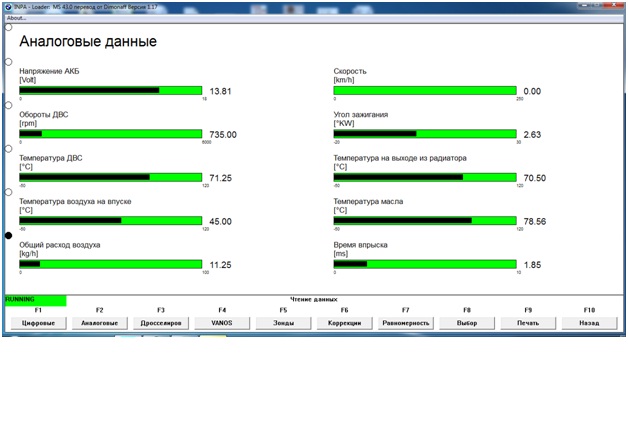Click the oil temperature value 78.56
The width and height of the screenshot is (628, 430).
[x=535, y=221]
